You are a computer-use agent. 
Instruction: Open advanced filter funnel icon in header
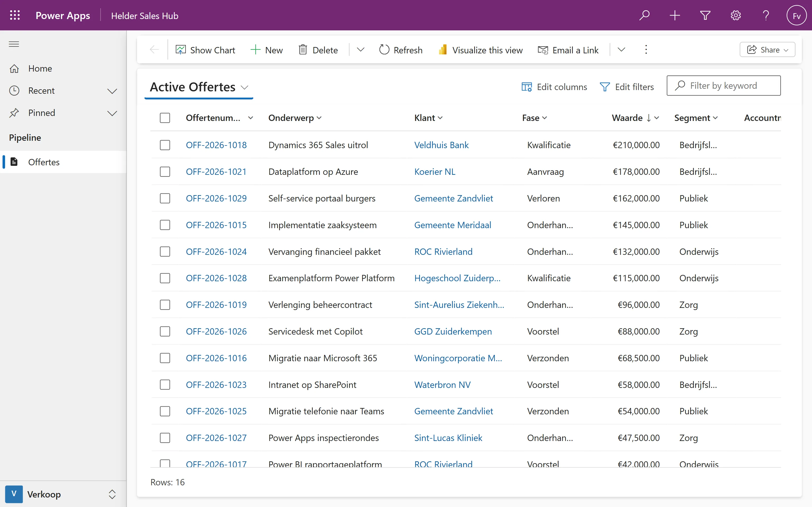[705, 15]
